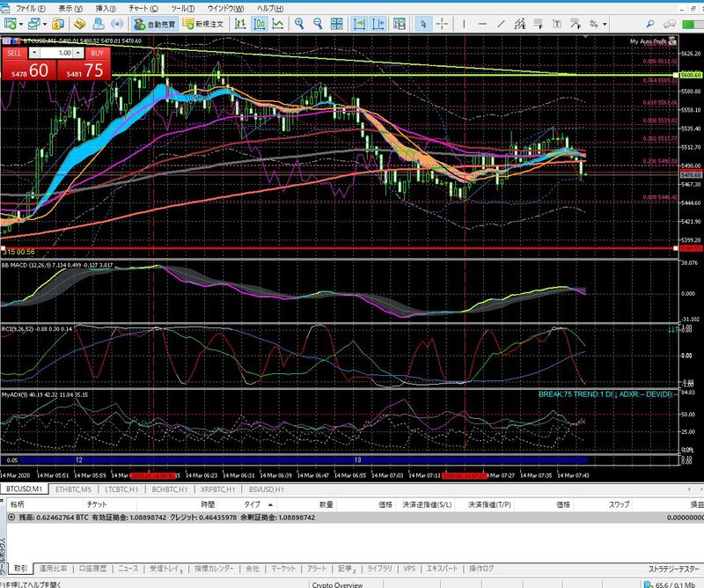Image resolution: width=704 pixels, height=588 pixels.
Task: Click the zoom in magnifier icon
Action: (x=300, y=24)
